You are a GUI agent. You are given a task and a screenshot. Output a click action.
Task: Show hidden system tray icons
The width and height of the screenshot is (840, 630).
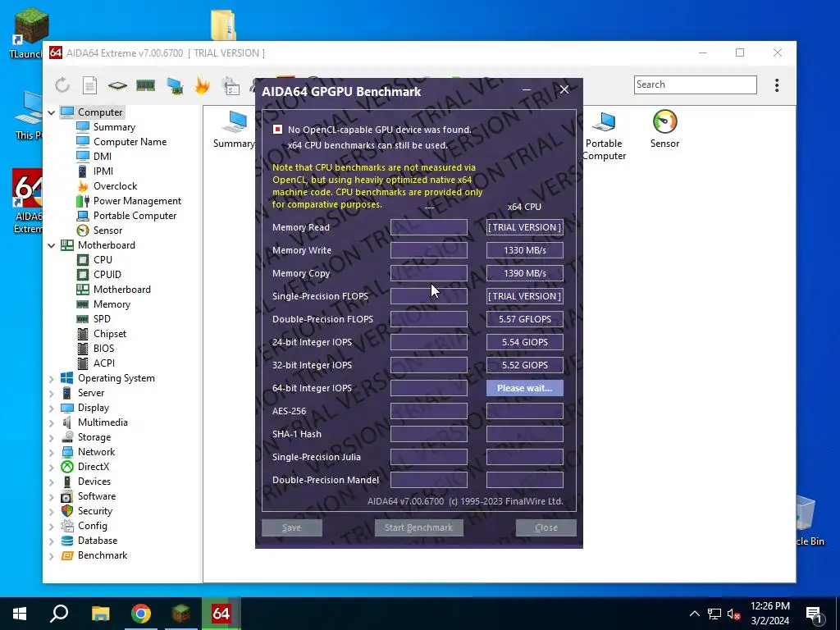(x=694, y=614)
